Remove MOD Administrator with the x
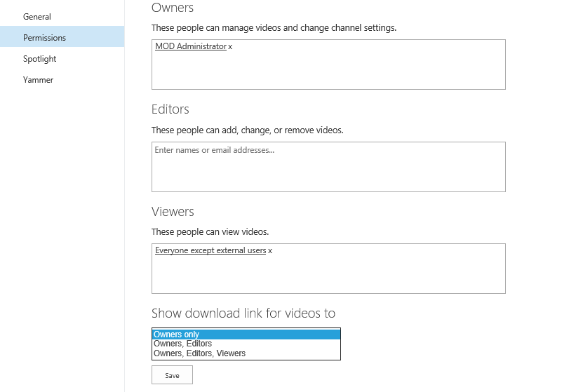Image resolution: width=562 pixels, height=392 pixels. (x=231, y=47)
